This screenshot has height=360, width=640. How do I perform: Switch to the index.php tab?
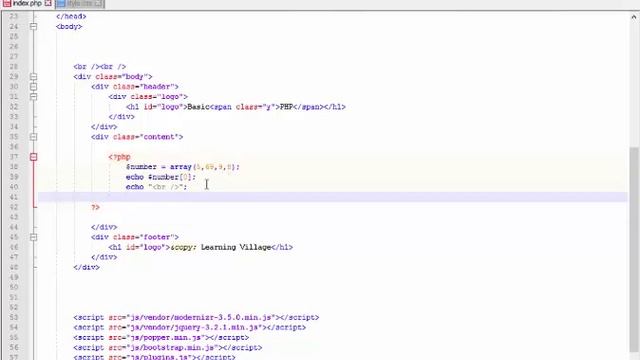tap(27, 4)
